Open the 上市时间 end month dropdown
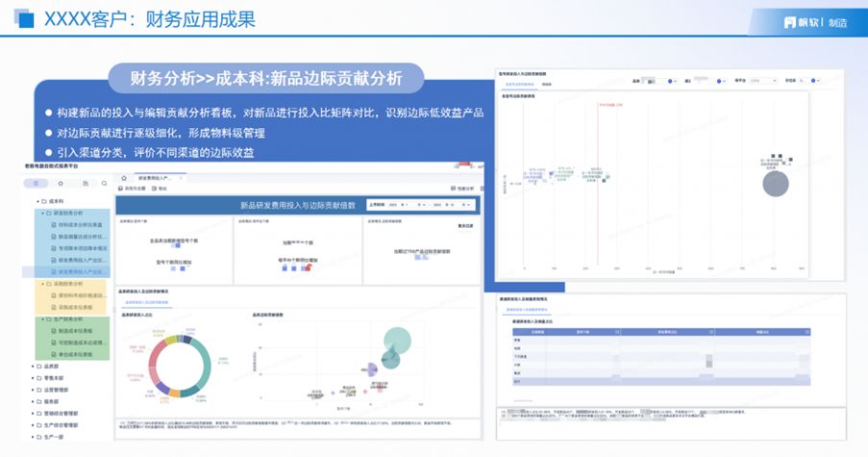This screenshot has width=868, height=457. click(x=466, y=205)
